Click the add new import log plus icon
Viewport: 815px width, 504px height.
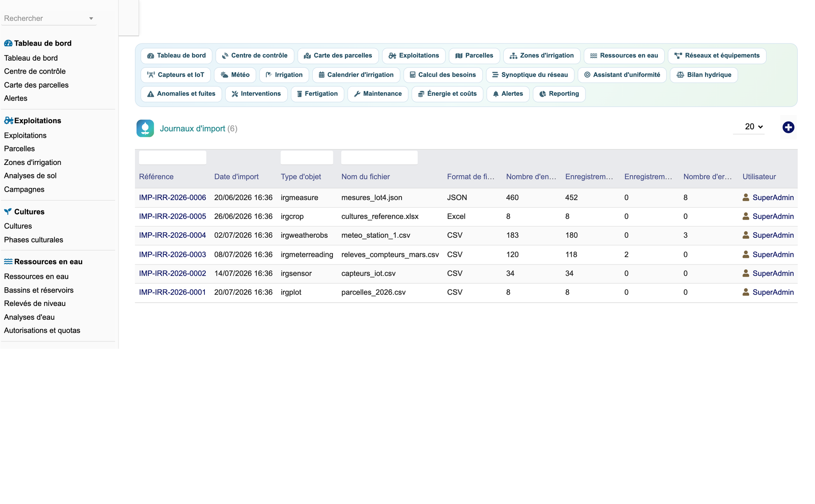pyautogui.click(x=788, y=127)
